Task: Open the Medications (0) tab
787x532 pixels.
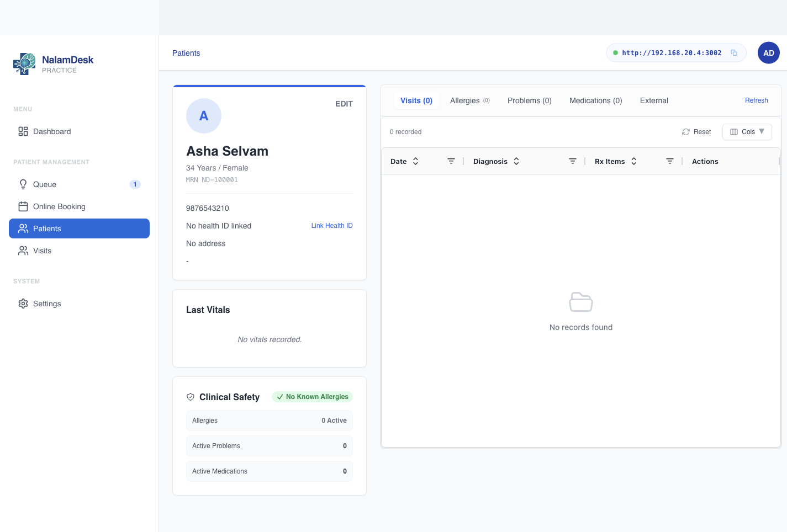Action: [596, 100]
